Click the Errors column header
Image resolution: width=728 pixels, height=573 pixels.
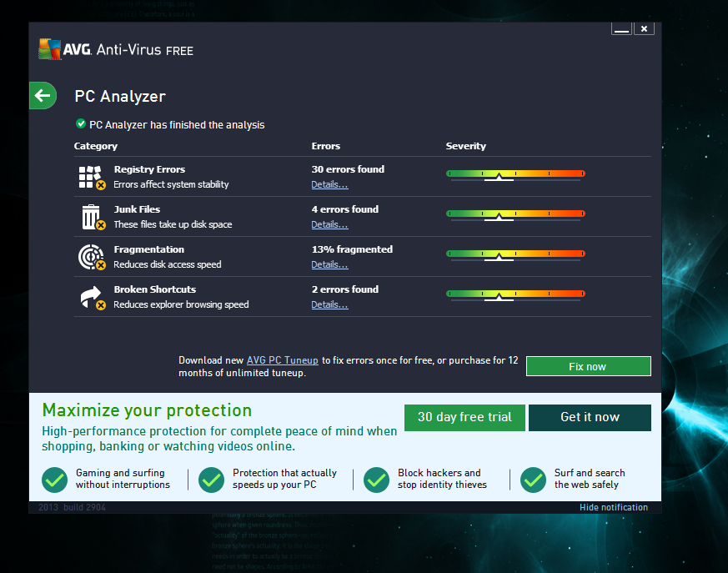(x=325, y=146)
